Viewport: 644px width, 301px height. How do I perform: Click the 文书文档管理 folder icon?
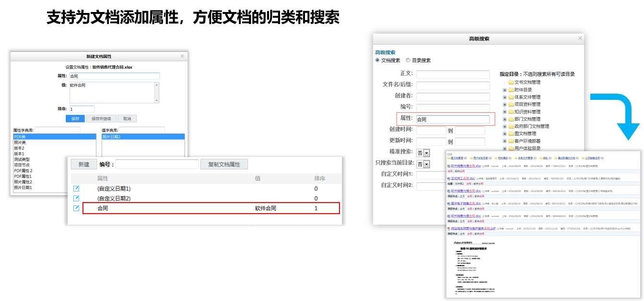pyautogui.click(x=511, y=83)
